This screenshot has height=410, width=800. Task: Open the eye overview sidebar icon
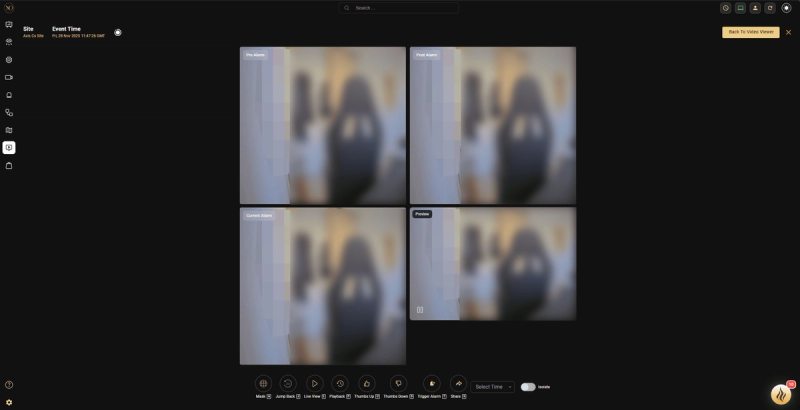pyautogui.click(x=9, y=42)
